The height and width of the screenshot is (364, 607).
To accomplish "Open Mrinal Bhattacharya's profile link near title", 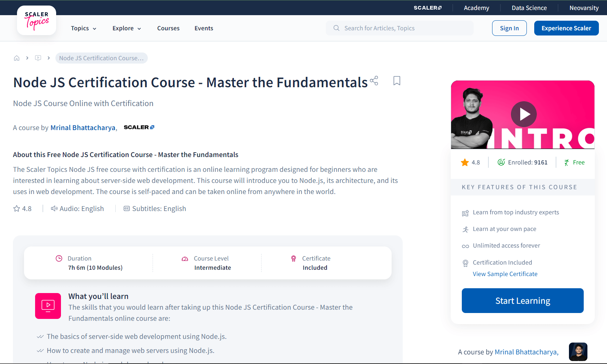I will tap(83, 127).
